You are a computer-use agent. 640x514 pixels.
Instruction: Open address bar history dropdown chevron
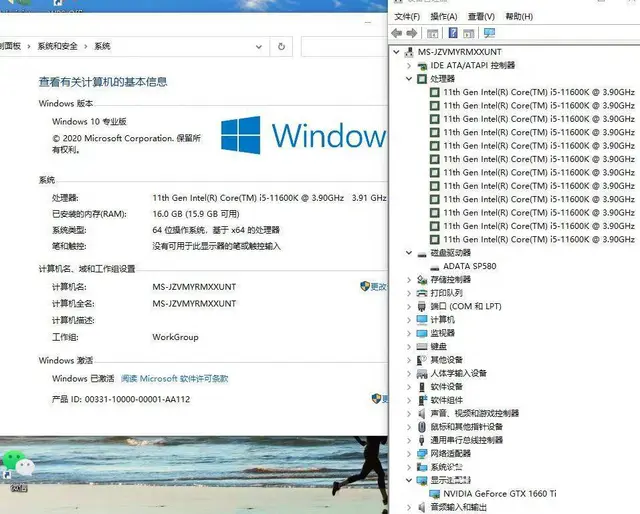[x=259, y=47]
